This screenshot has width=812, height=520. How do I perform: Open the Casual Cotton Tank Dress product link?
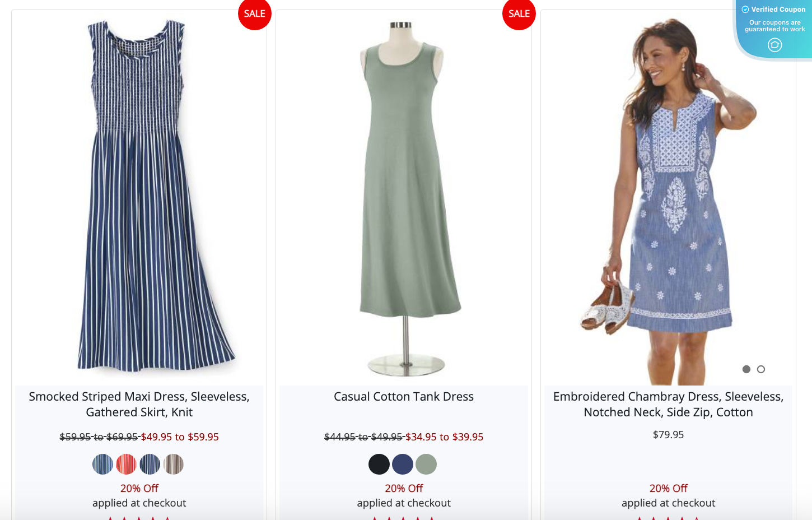[x=403, y=396]
